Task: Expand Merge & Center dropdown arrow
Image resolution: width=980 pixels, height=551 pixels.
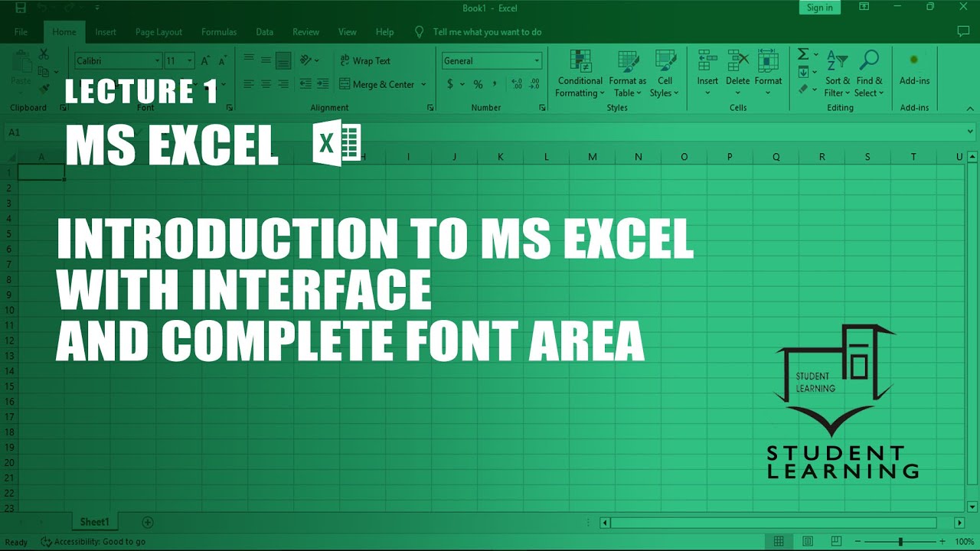Action: tap(423, 84)
